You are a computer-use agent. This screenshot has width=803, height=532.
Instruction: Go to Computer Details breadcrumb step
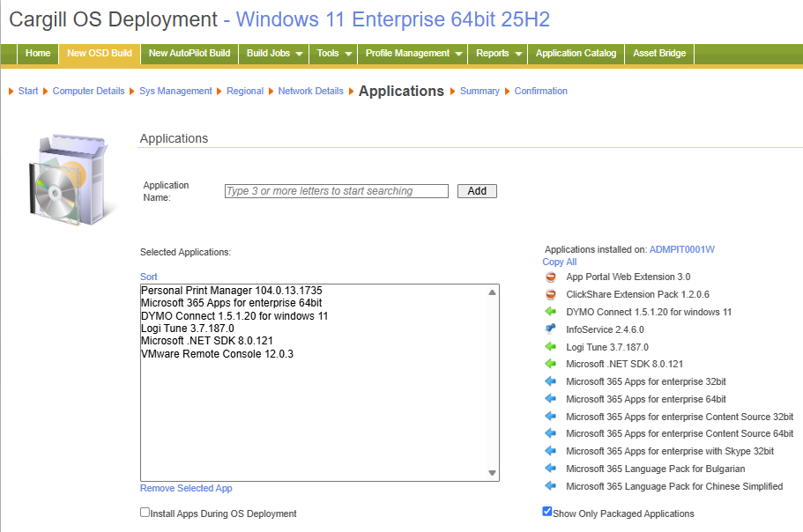pos(89,91)
